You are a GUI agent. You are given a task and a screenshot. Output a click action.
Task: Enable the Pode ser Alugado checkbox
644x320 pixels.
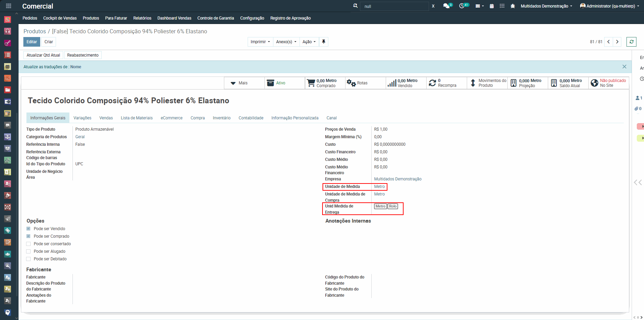click(x=29, y=251)
